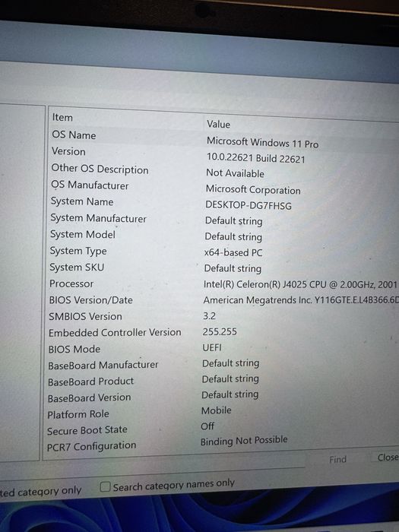Enable the Search category names only checkbox
This screenshot has height=532, width=399.
pyautogui.click(x=105, y=487)
